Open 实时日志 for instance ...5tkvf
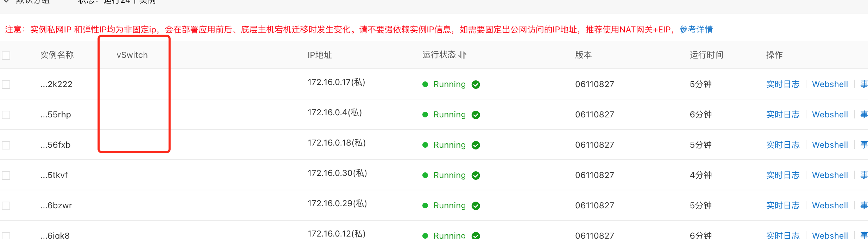Viewport: 868px width, 239px height. (783, 175)
